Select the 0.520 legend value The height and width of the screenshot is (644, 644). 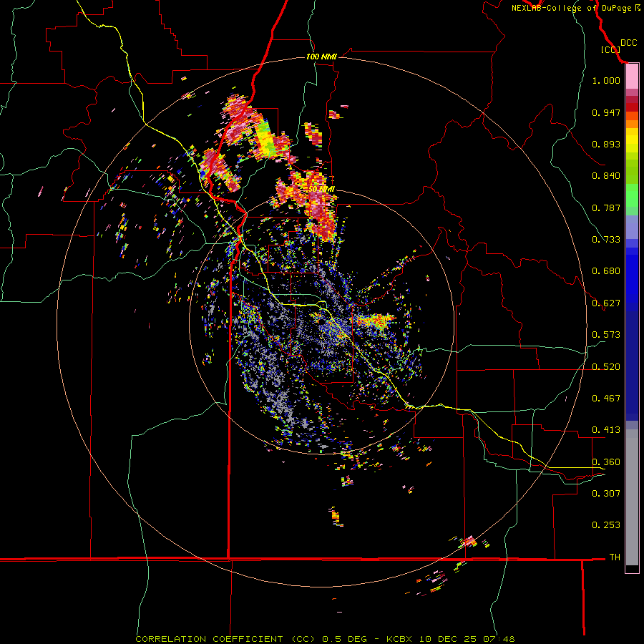point(606,366)
